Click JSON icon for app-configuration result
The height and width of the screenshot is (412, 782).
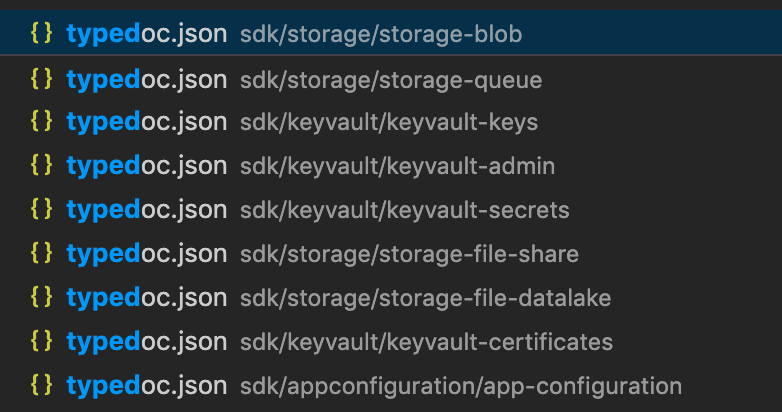pos(41,385)
